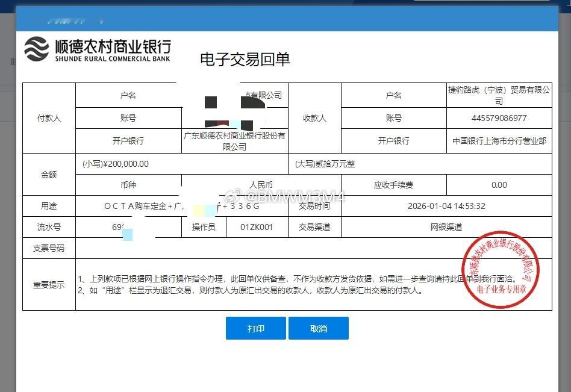
Task: Select payee account number 445579086977
Action: [499, 118]
